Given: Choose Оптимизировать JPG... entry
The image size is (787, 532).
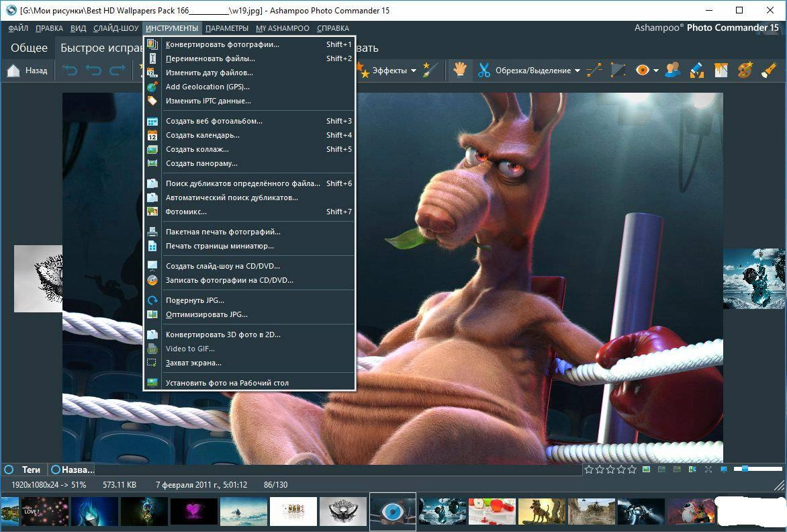Looking at the screenshot, I should click(249, 314).
